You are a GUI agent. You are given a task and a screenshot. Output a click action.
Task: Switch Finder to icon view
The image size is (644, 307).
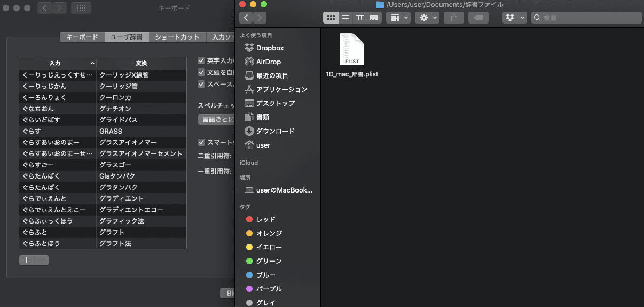(x=331, y=18)
